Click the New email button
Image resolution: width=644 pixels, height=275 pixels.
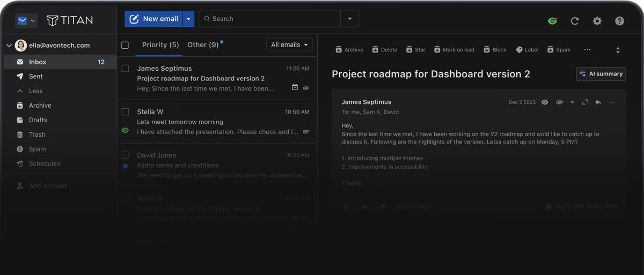(x=153, y=19)
